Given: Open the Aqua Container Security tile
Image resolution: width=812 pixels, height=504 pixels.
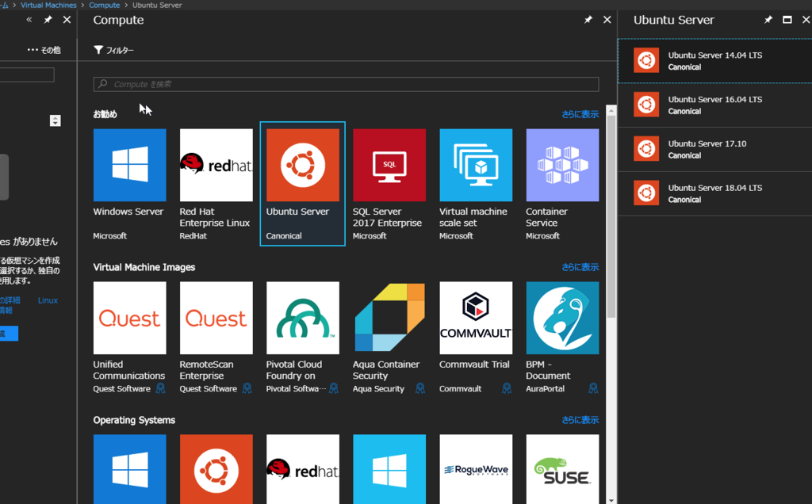Looking at the screenshot, I should pyautogui.click(x=389, y=337).
